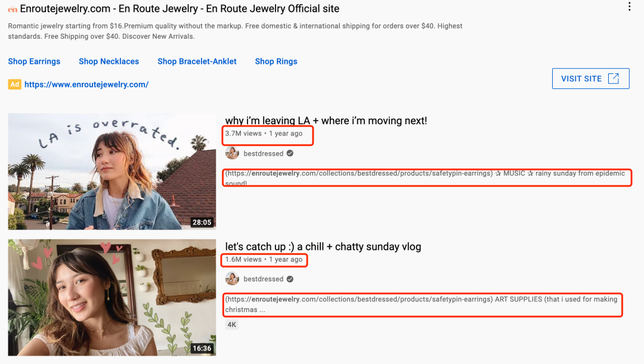644x364 pixels.
Task: Click the Enroutejewelry.com ad headline
Action: pos(179,8)
